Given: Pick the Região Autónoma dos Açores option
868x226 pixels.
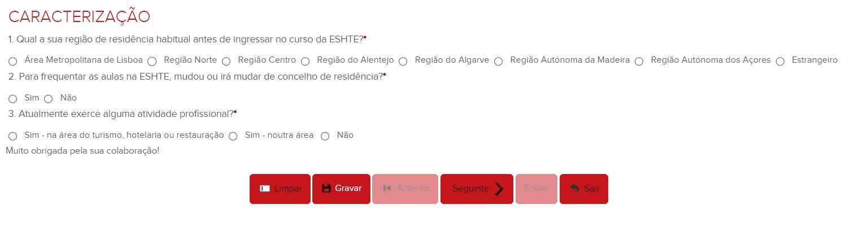Looking at the screenshot, I should [x=639, y=60].
